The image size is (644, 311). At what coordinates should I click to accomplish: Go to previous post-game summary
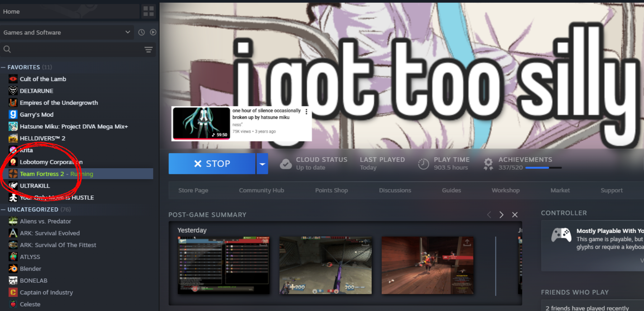[489, 215]
